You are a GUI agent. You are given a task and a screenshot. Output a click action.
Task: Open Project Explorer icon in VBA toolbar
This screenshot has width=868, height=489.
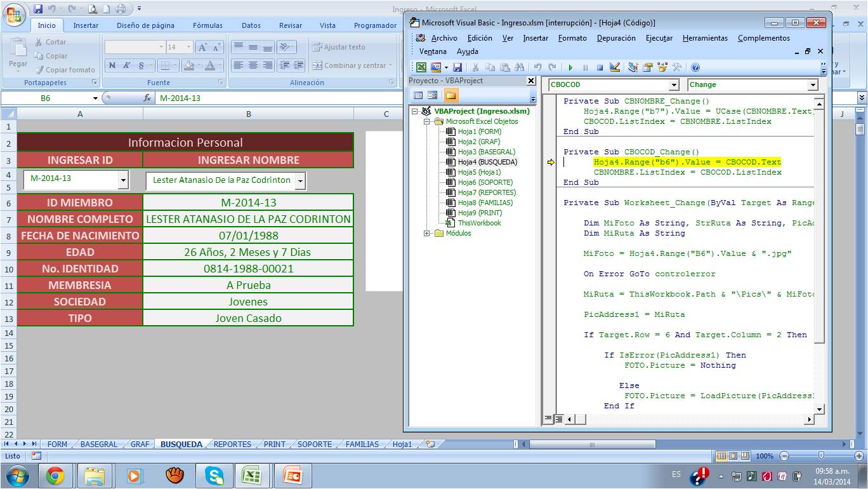(x=633, y=67)
